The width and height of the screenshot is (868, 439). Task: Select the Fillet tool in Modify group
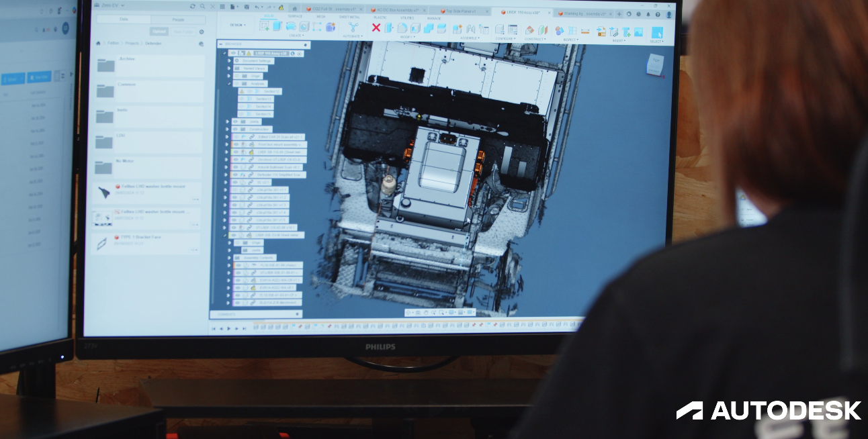[402, 28]
